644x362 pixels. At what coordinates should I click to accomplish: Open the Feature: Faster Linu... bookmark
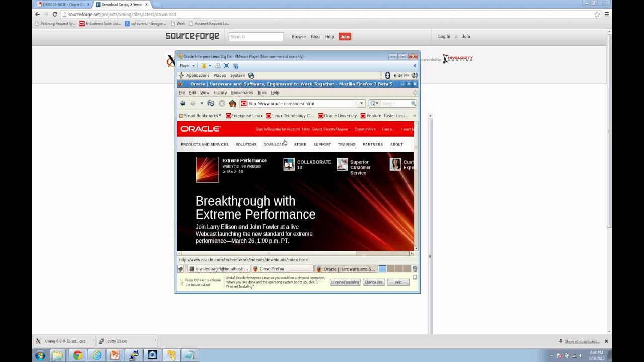click(x=384, y=116)
